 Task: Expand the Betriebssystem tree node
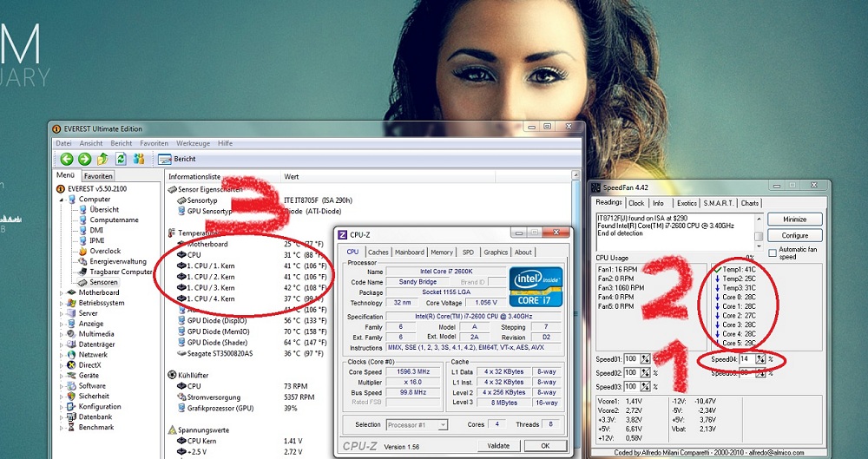coord(62,303)
